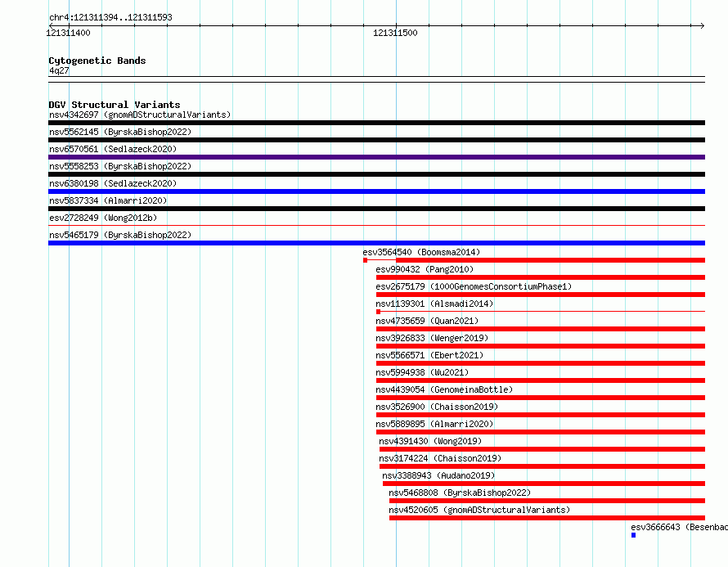The image size is (728, 567).
Task: Click the thin red line under esv2728249
Action: 376,226
